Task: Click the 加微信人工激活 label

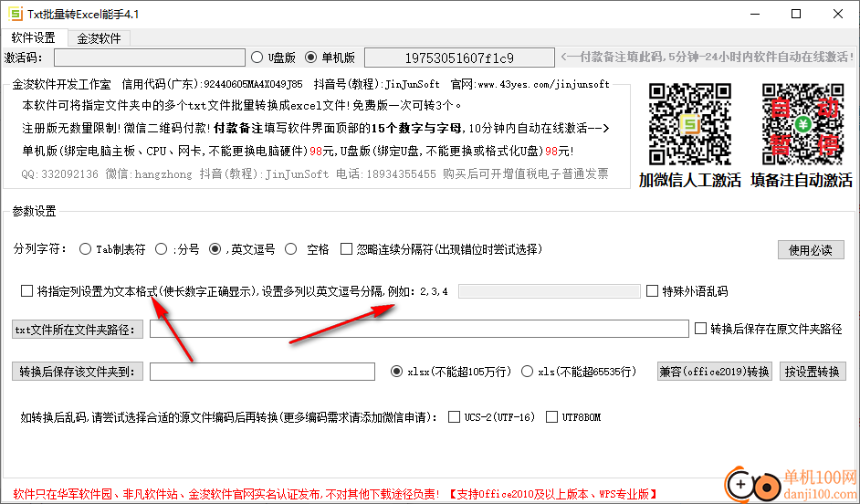Action: pos(690,181)
